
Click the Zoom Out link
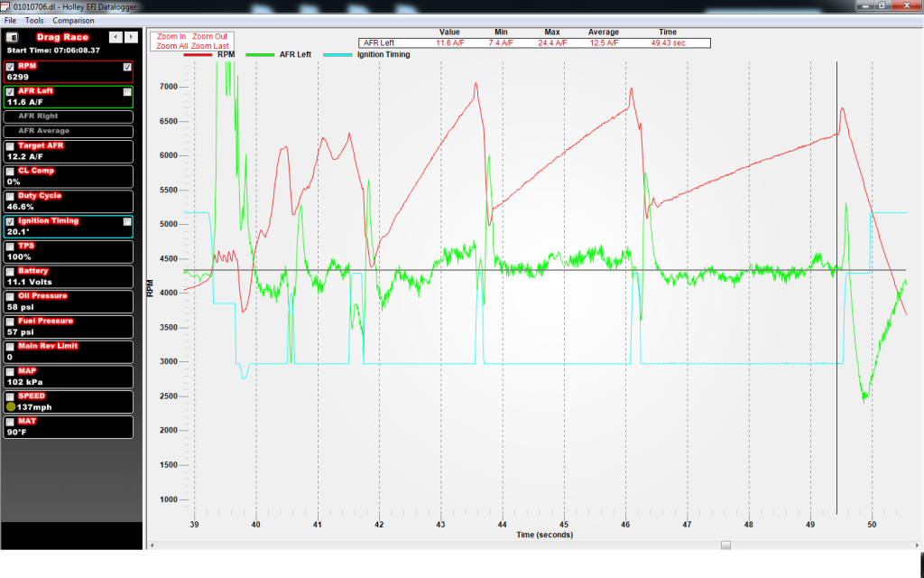209,36
